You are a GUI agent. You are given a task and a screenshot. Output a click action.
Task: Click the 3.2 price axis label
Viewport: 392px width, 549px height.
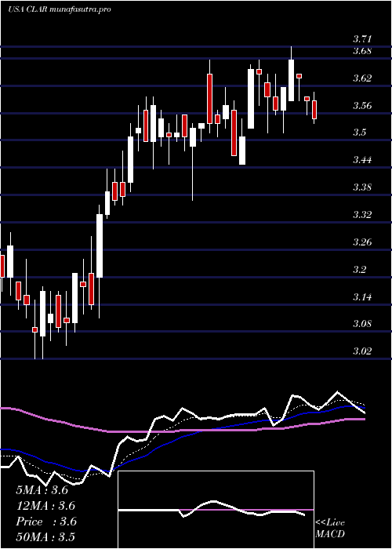click(359, 270)
